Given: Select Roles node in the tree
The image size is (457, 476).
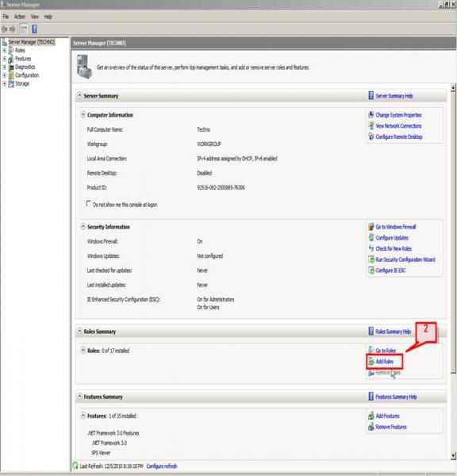Looking at the screenshot, I should pyautogui.click(x=20, y=51).
